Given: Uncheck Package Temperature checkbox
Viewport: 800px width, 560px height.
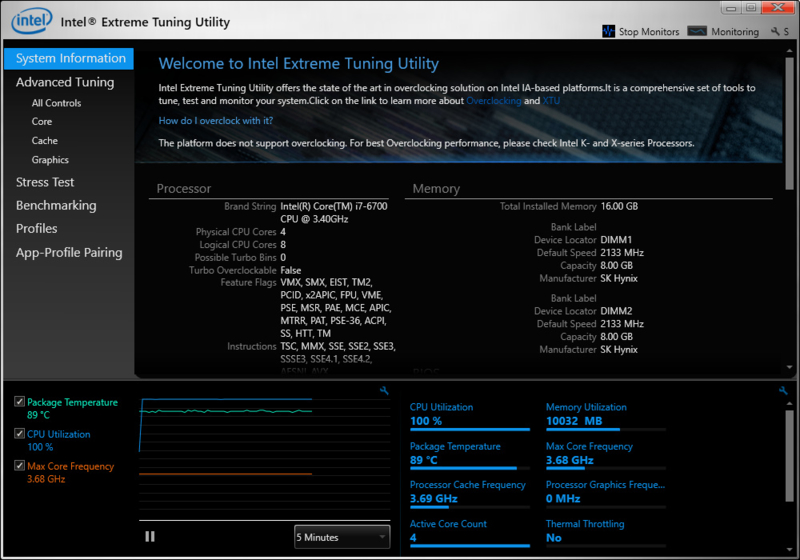Looking at the screenshot, I should [19, 402].
